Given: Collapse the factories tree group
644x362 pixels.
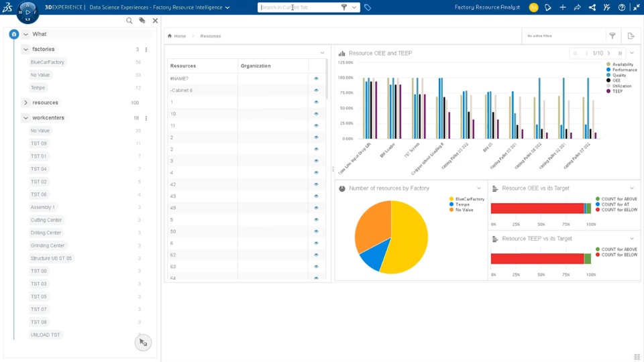Looking at the screenshot, I should click(25, 49).
